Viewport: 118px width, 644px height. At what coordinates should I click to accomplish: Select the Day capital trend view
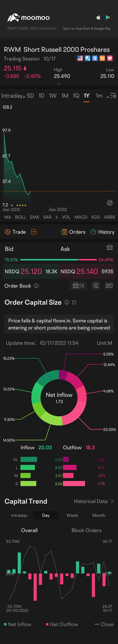coord(46,515)
